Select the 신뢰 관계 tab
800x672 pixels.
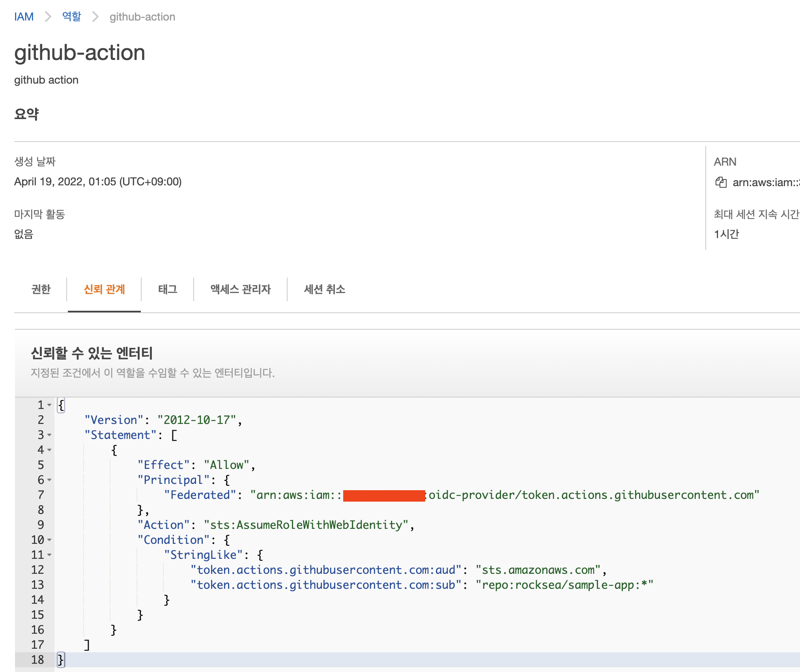(x=104, y=289)
